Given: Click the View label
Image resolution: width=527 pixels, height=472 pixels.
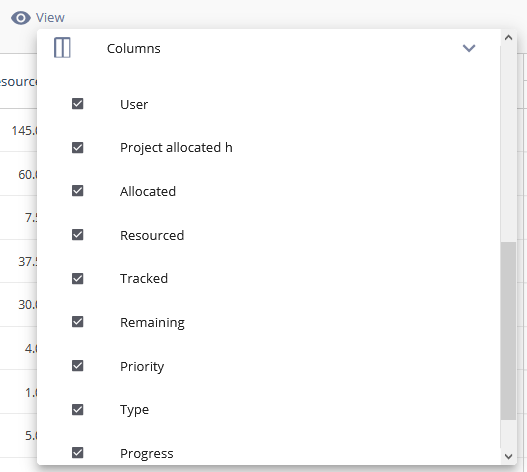Looking at the screenshot, I should click(x=50, y=18).
